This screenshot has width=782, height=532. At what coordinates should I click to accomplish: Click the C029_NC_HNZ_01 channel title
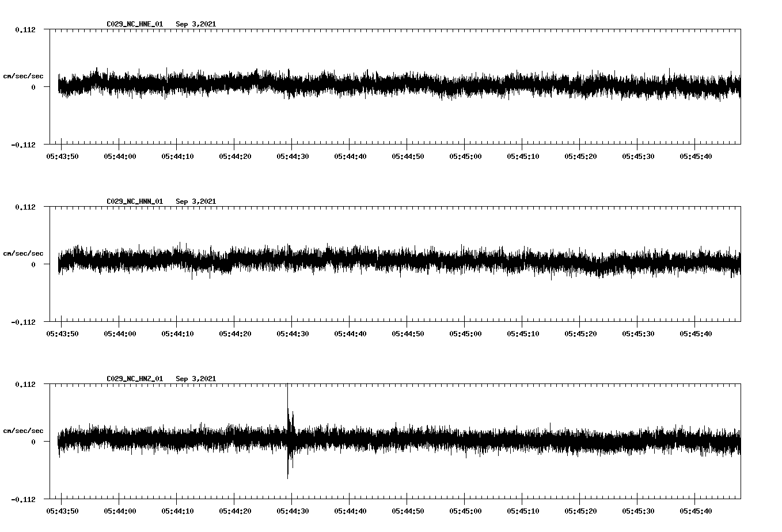coord(135,379)
